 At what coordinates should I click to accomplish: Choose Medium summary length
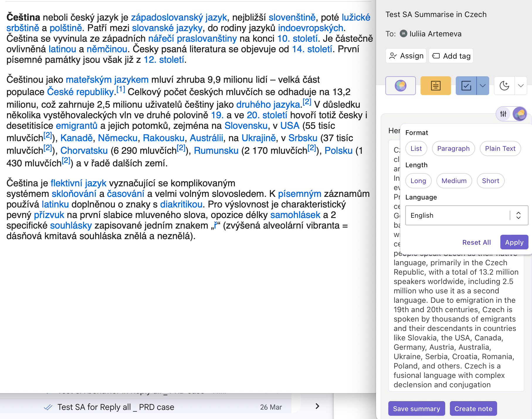click(x=454, y=181)
